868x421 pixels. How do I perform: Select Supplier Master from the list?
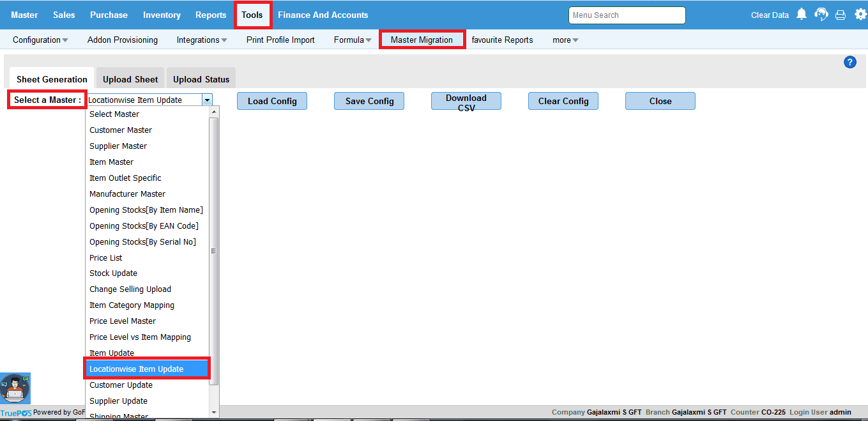[x=148, y=146]
